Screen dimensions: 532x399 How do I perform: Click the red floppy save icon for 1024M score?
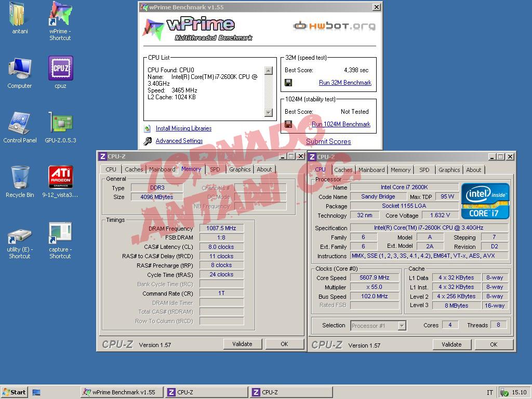point(288,124)
